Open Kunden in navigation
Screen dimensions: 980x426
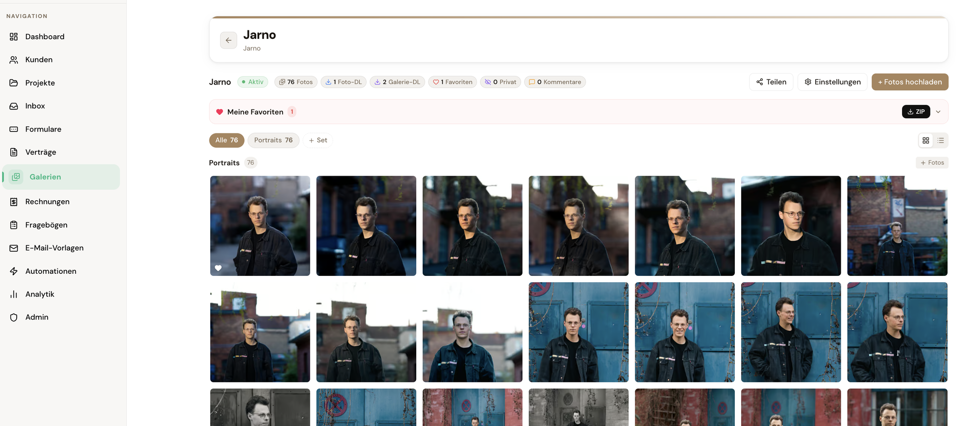(39, 60)
